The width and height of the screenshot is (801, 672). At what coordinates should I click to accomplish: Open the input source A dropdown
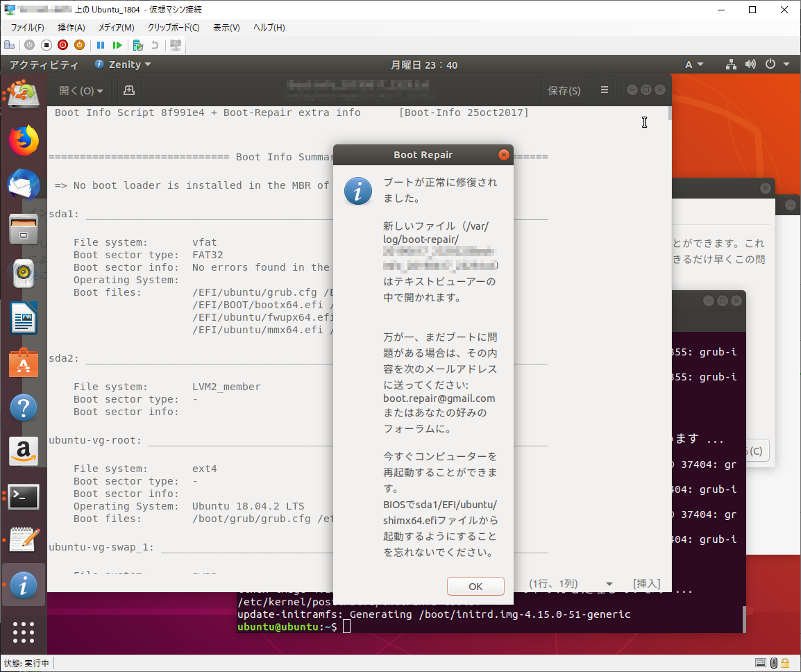pyautogui.click(x=693, y=65)
